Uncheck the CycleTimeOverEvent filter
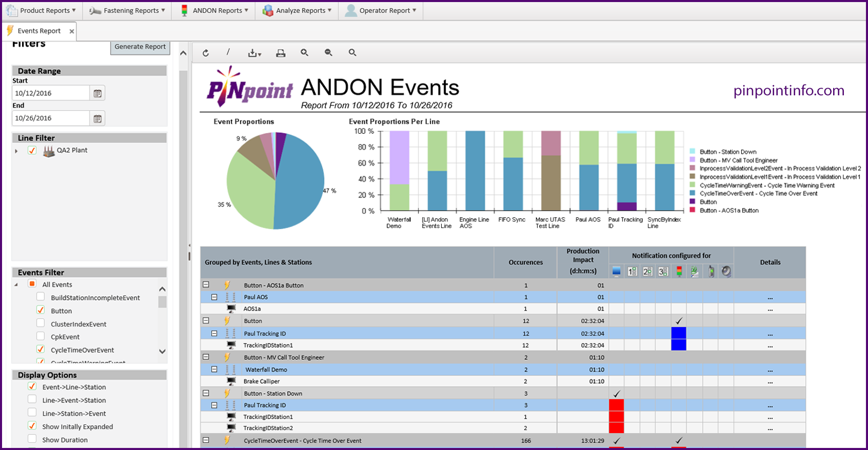 point(40,350)
